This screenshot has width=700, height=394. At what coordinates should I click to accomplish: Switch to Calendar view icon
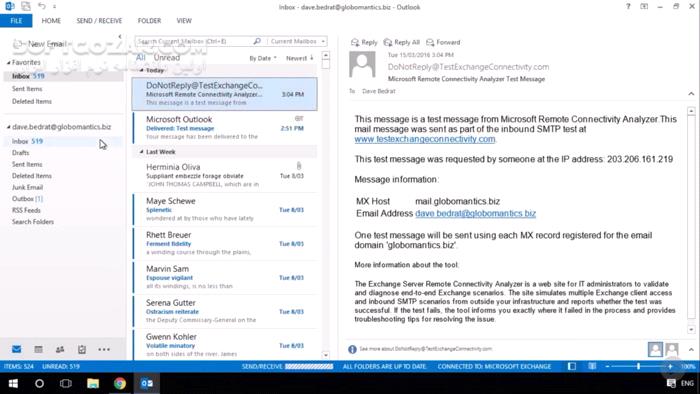point(38,349)
